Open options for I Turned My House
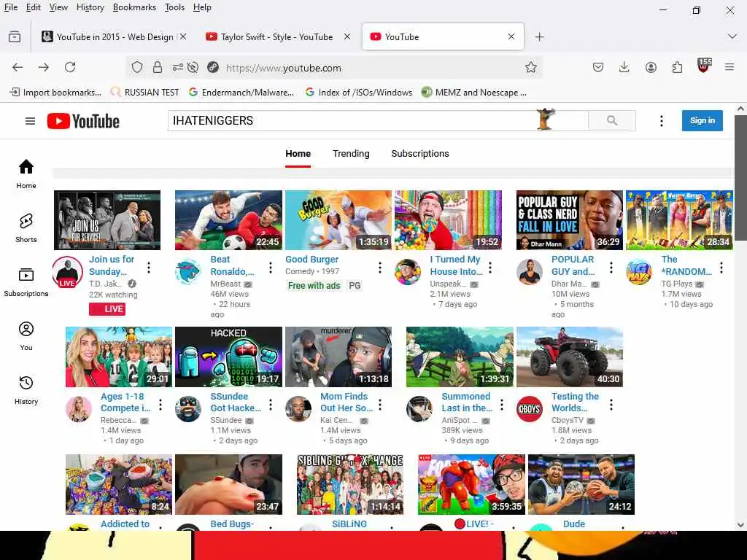The width and height of the screenshot is (747, 560). [x=489, y=268]
